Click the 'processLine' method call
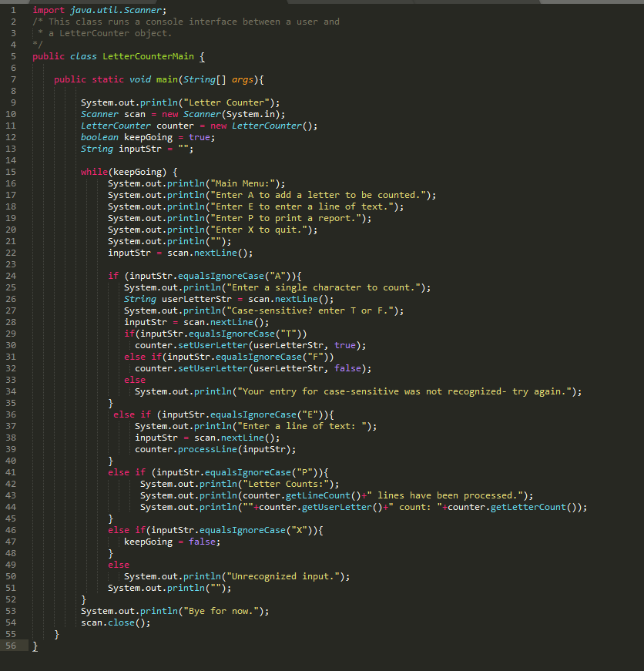Viewport: 644px width, 671px height. point(207,449)
